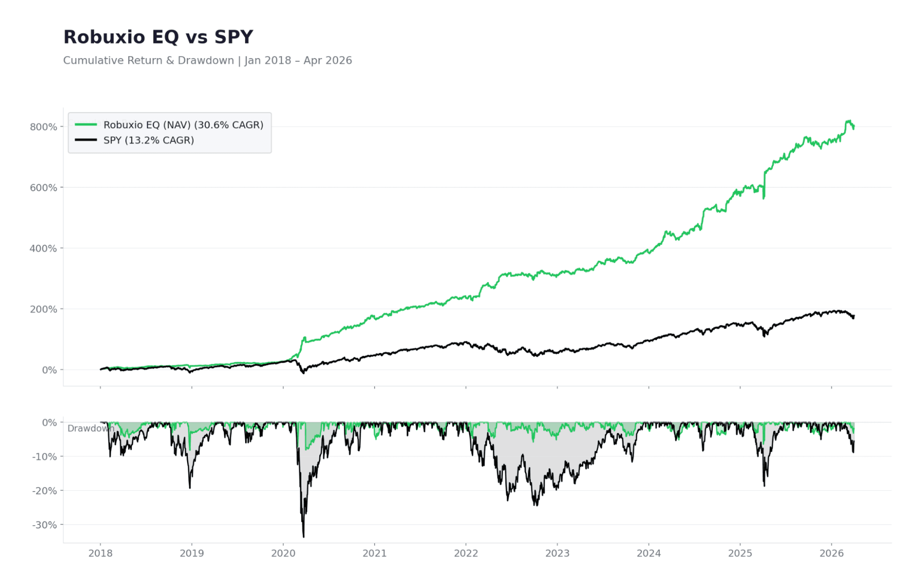Viewport: 921px width, 588px height.
Task: Select the 'Robuxio EQ (NAV) (30.6% CAGR)' legend label
Action: pos(183,125)
